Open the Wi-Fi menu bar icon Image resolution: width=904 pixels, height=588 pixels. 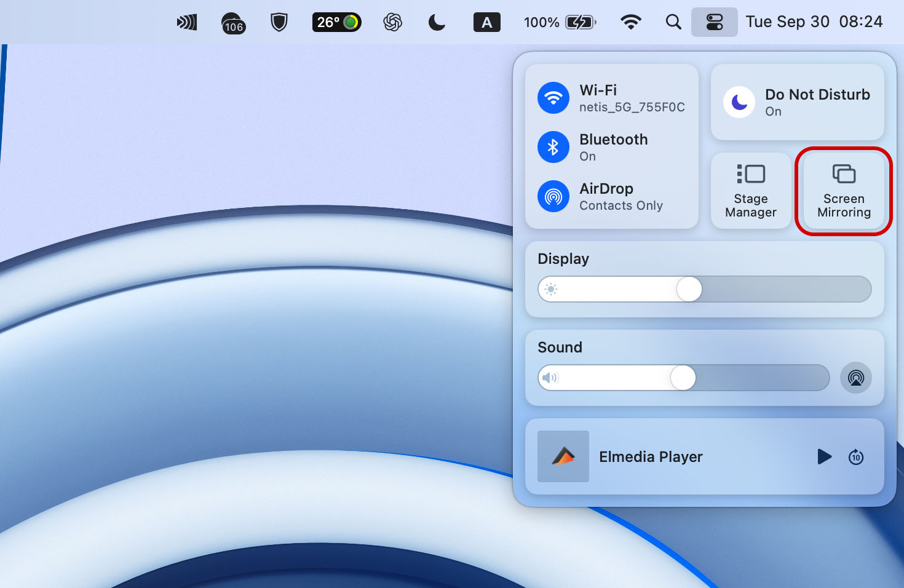[631, 22]
